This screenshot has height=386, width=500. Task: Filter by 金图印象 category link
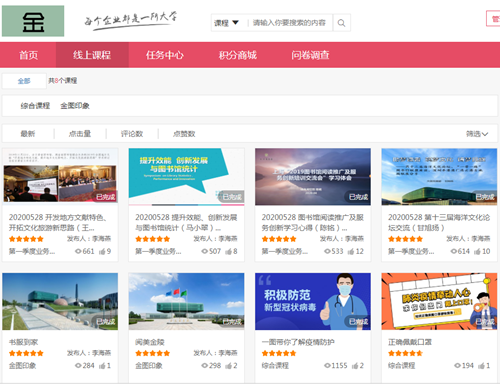pyautogui.click(x=75, y=106)
